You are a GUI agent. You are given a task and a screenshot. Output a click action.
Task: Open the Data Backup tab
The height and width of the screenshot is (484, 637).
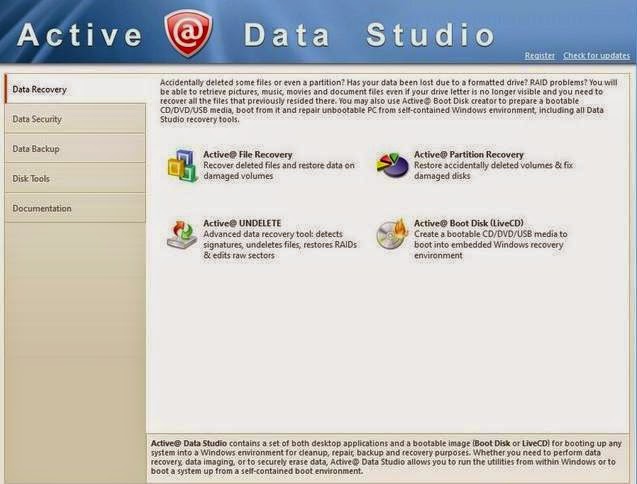pos(76,148)
